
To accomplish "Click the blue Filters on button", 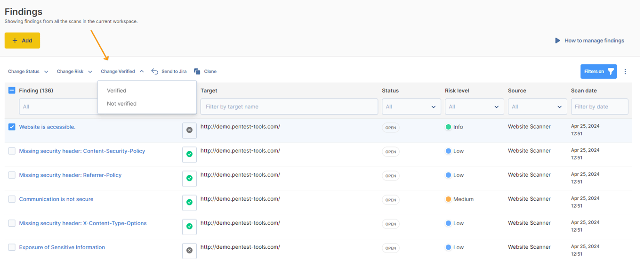I will coord(598,72).
